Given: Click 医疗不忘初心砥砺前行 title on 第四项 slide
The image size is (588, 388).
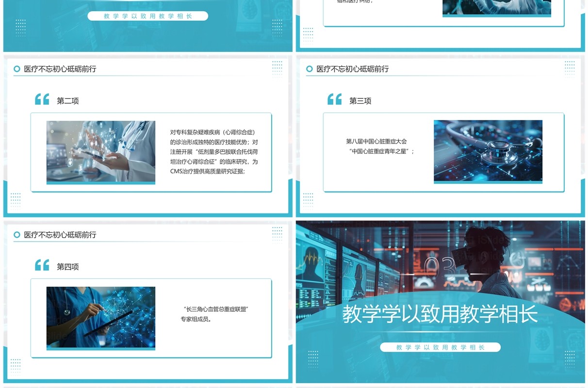Looking at the screenshot, I should coord(60,235).
